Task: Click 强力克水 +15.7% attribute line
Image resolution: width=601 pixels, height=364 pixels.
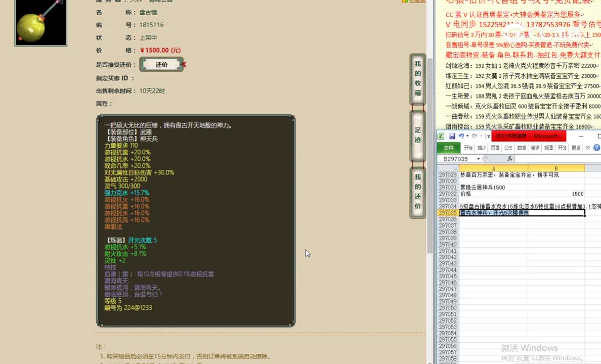Action: 127,193
